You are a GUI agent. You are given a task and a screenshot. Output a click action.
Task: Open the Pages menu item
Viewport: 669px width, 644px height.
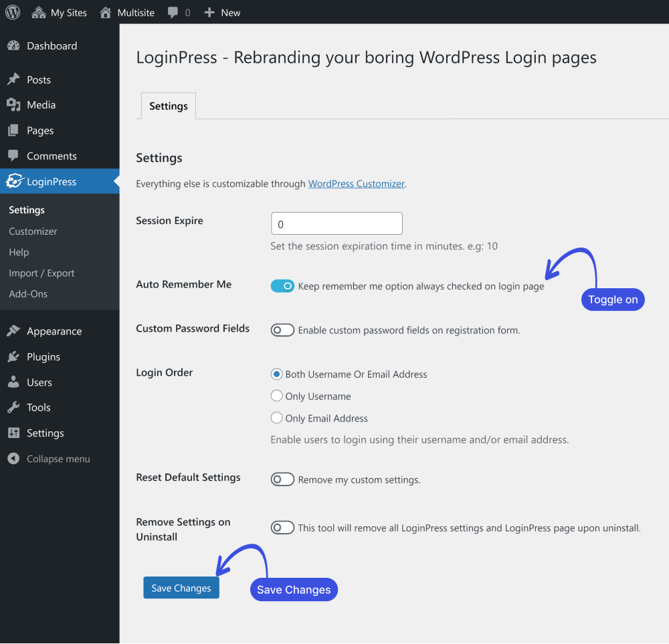[x=60, y=130]
